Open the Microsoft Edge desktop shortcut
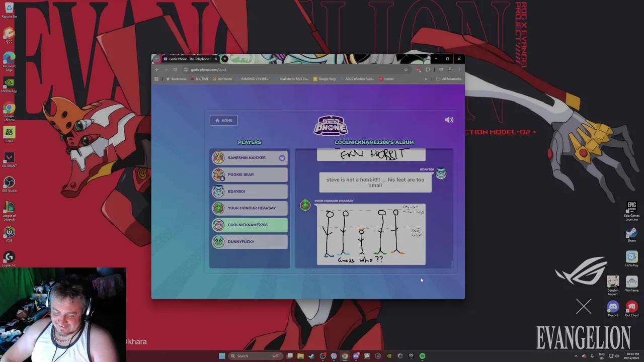This screenshot has height=362, width=644. (9, 61)
